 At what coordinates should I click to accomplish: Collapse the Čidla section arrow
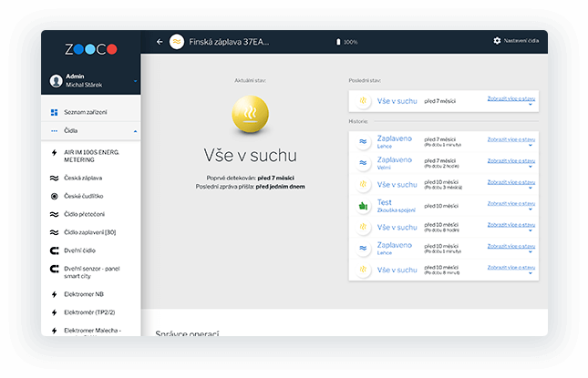pyautogui.click(x=135, y=131)
